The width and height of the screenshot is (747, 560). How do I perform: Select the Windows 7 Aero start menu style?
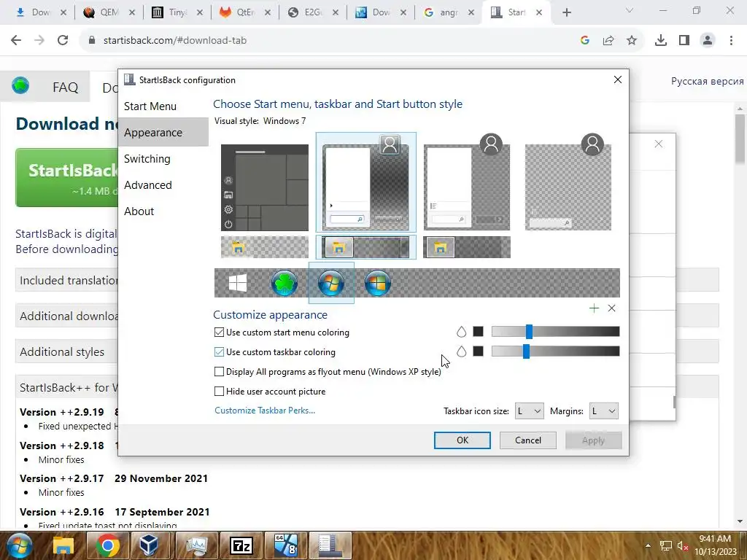click(x=365, y=182)
